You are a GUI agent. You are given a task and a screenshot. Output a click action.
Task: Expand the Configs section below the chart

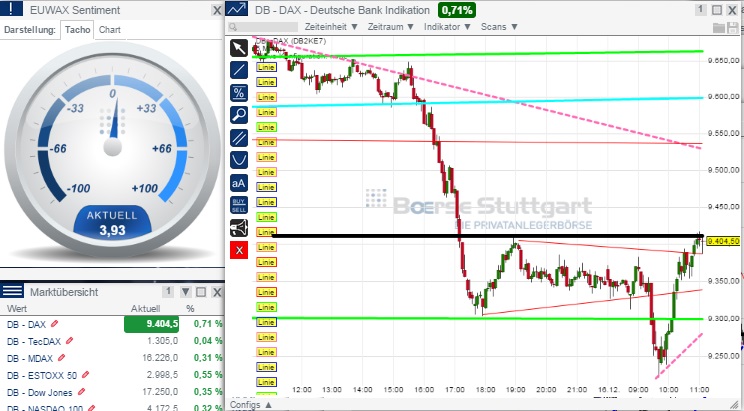point(251,405)
